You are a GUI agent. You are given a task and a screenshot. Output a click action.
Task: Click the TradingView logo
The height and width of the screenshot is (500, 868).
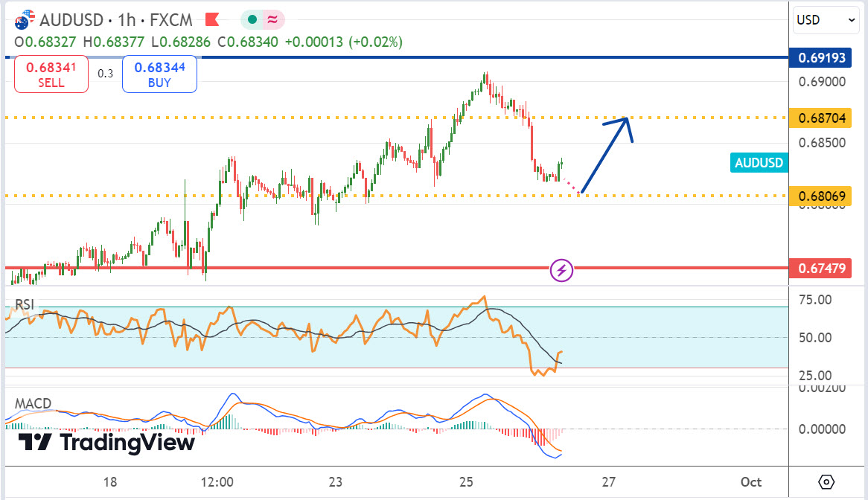(106, 443)
